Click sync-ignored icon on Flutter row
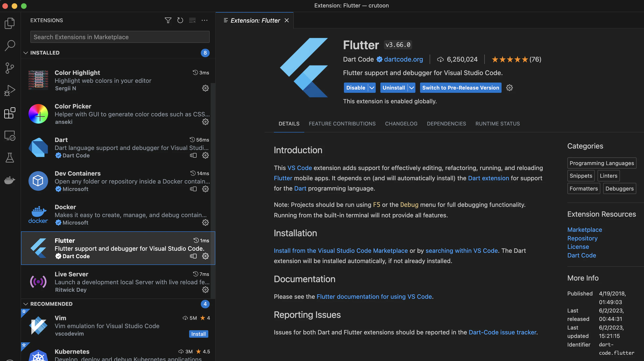This screenshot has height=361, width=644. (193, 256)
